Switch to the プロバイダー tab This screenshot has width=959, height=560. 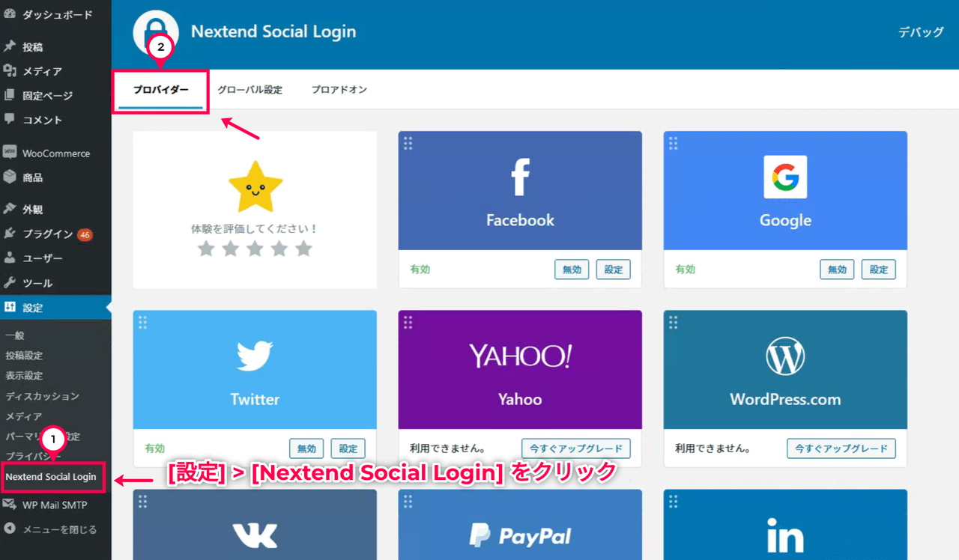(x=161, y=90)
